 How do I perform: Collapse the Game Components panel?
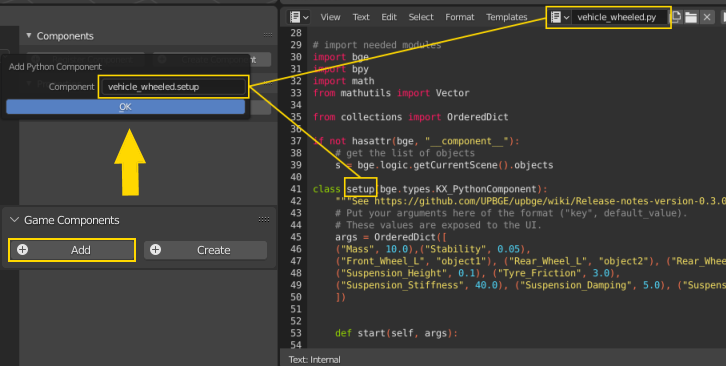(x=14, y=220)
